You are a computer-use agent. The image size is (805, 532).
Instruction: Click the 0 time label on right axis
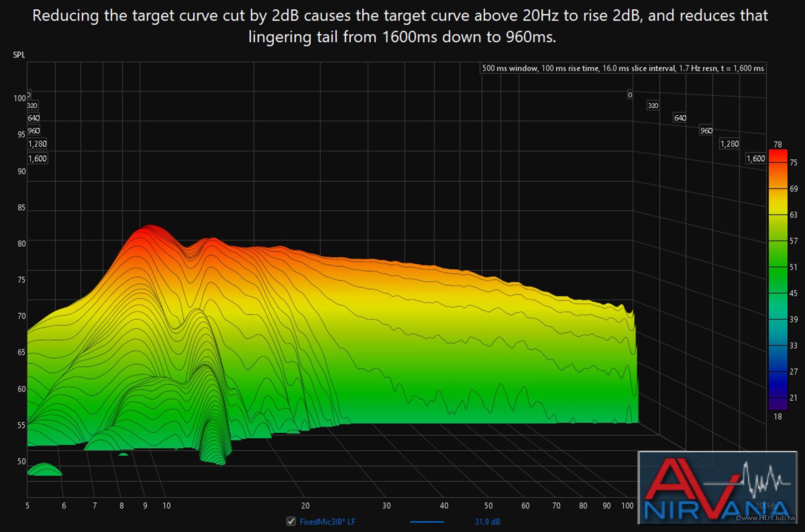point(630,95)
